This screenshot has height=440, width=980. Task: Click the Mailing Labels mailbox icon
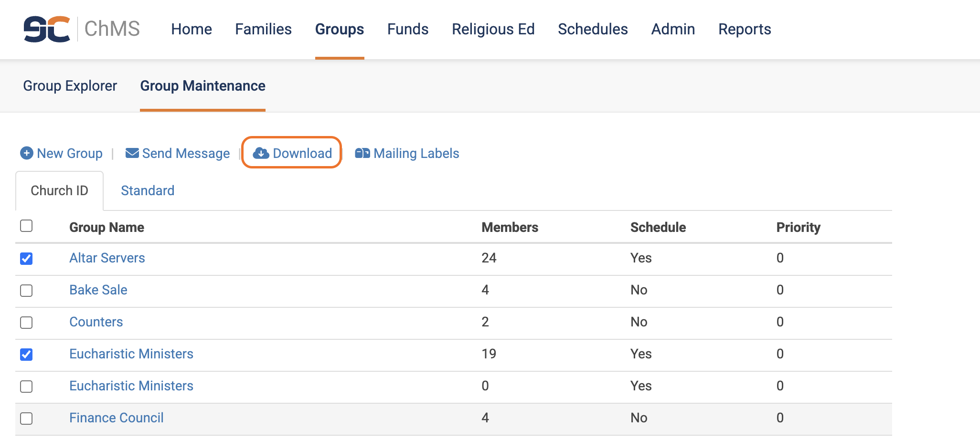tap(362, 153)
